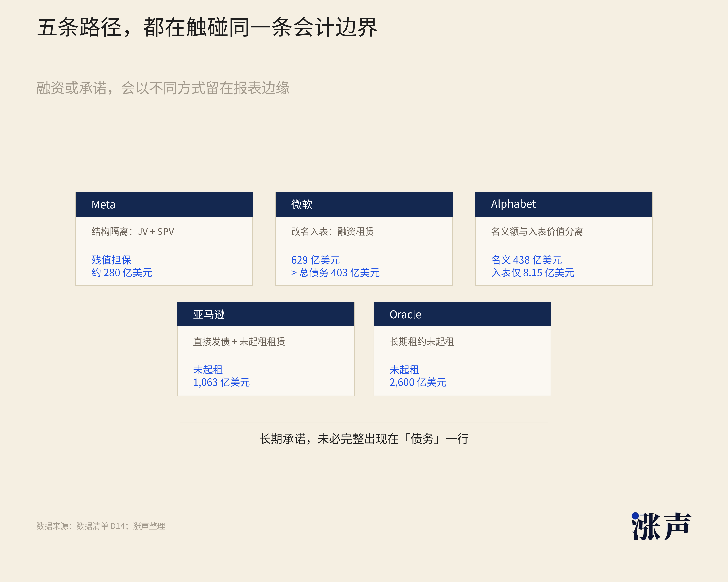
Task: Select 残值担保 in the Meta card
Action: pos(111,260)
